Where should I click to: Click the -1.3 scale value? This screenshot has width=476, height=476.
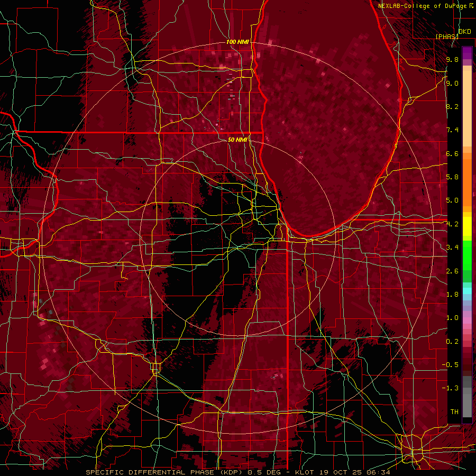pos(450,388)
